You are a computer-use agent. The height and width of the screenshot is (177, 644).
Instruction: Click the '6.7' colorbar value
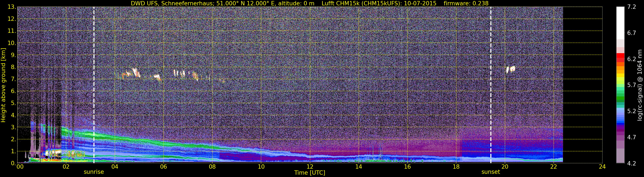632,33
